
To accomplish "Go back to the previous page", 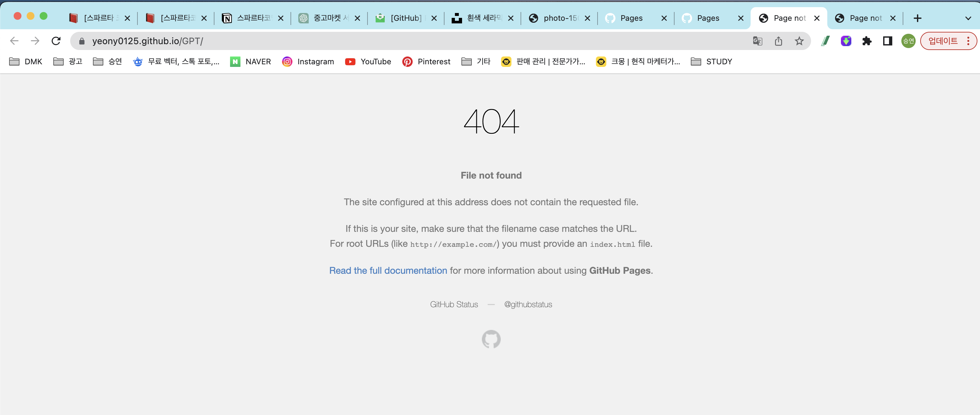I will pyautogui.click(x=14, y=41).
